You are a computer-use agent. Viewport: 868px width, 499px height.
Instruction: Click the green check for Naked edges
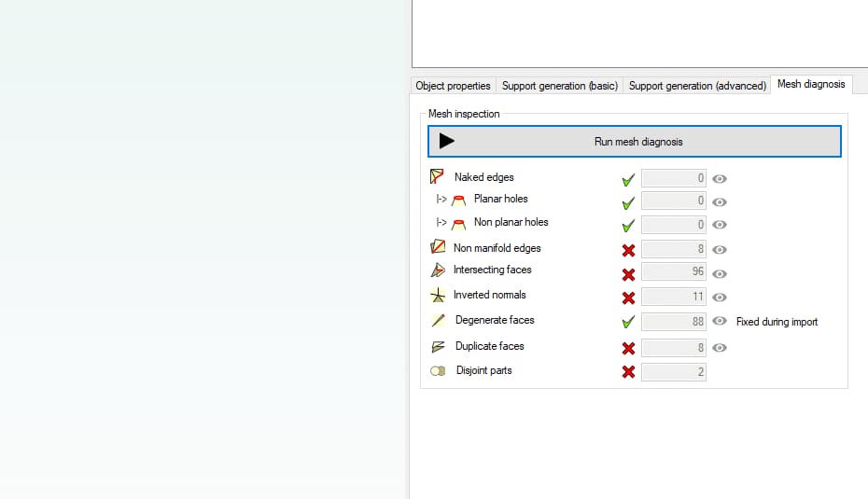coord(628,180)
